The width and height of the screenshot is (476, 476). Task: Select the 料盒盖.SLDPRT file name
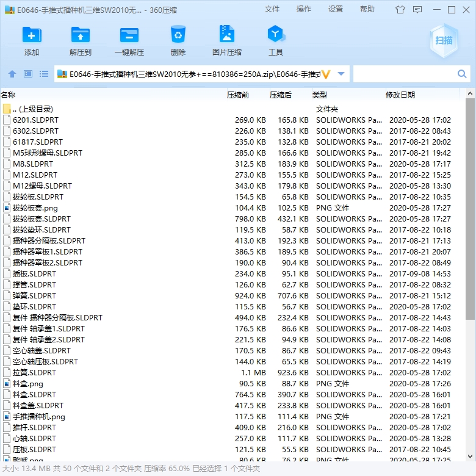[38, 406]
